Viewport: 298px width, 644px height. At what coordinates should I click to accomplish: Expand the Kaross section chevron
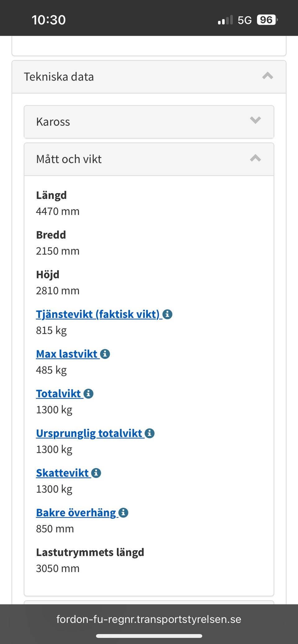point(255,120)
